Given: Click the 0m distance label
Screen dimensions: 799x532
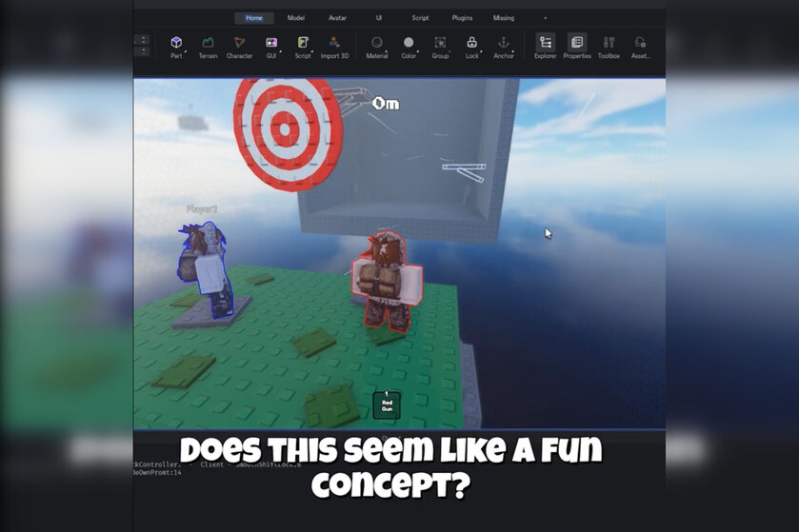Looking at the screenshot, I should 386,104.
